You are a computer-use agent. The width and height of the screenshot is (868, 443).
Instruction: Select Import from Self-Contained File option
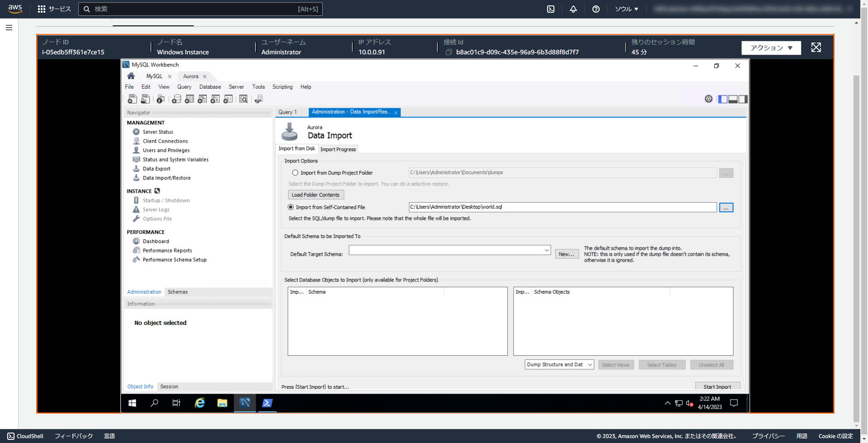point(291,207)
